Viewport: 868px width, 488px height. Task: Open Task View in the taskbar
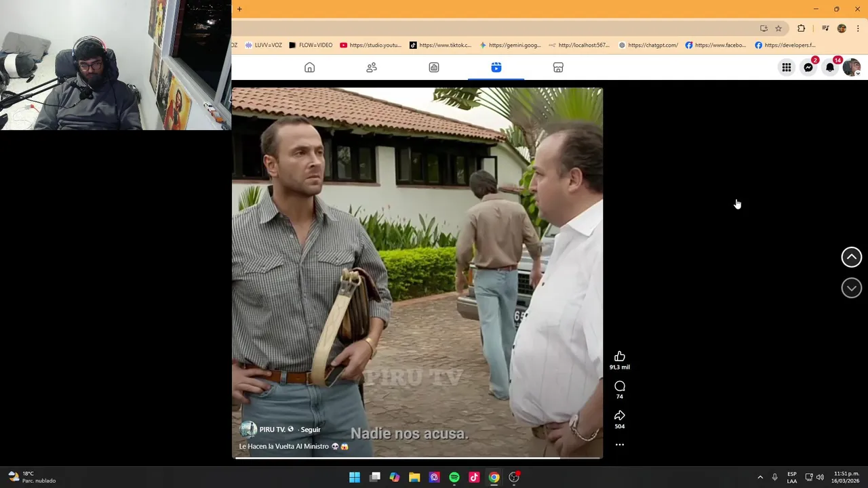[375, 477]
